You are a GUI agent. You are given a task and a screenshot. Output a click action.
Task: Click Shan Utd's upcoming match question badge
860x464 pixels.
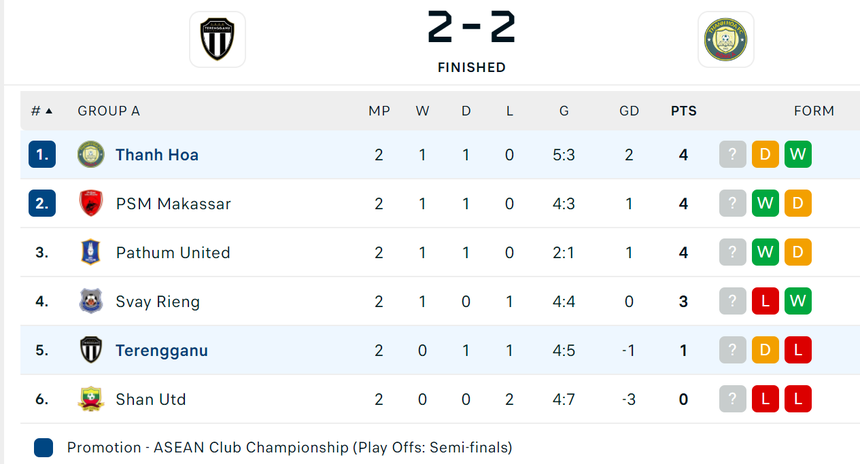coord(732,400)
